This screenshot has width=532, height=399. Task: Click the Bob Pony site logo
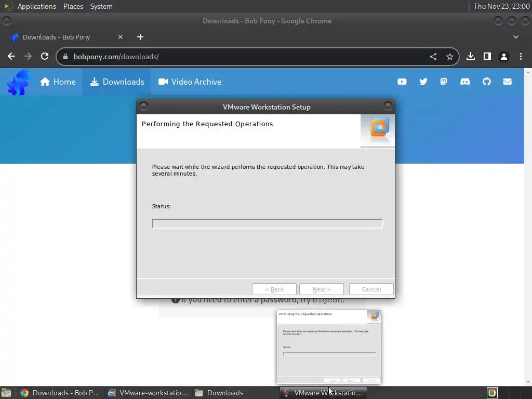[18, 82]
